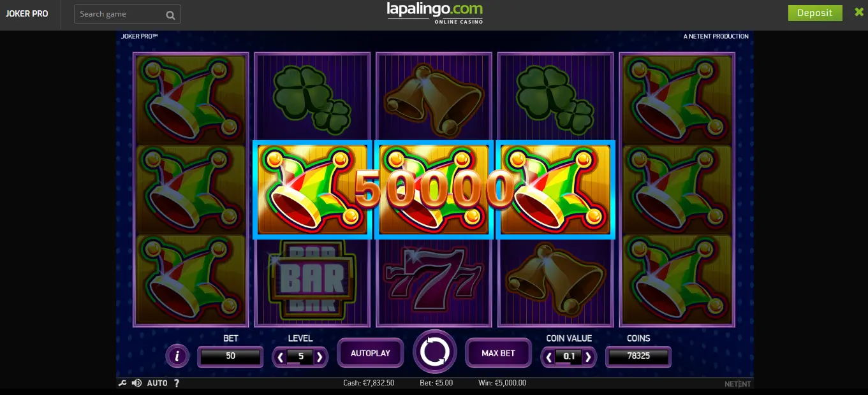Close the game with the green X

click(859, 12)
